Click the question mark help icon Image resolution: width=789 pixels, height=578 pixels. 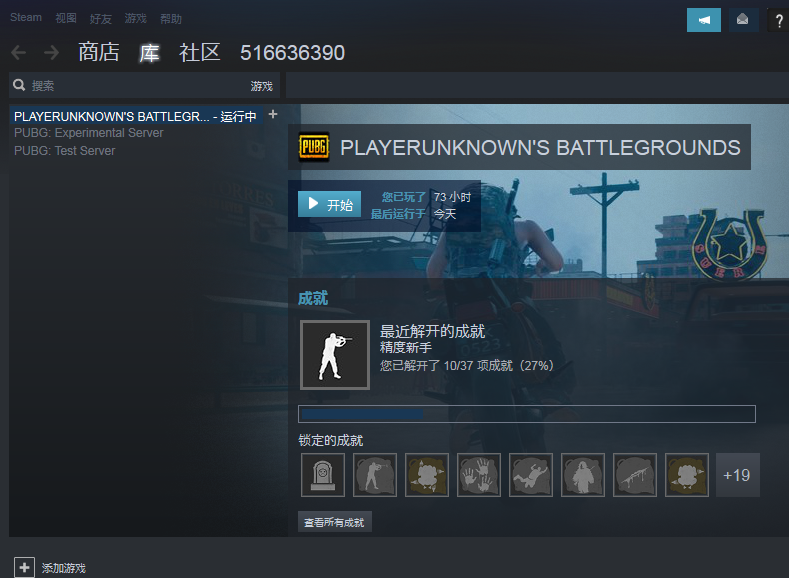778,21
